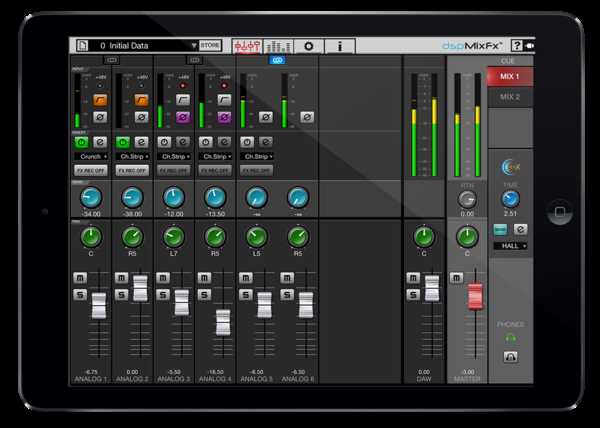
Task: Invert phase on Analog 1
Action: coord(100,117)
